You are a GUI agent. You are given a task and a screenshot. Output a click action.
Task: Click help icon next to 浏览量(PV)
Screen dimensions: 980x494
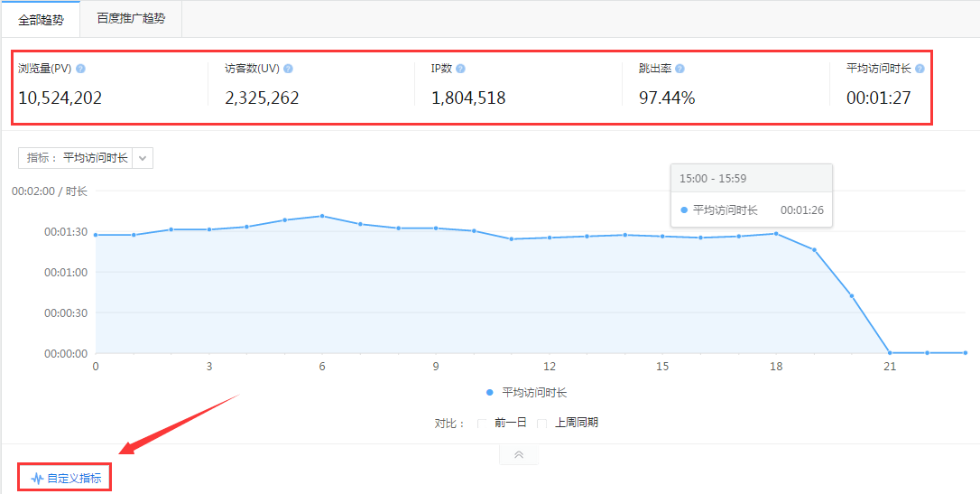81,69
